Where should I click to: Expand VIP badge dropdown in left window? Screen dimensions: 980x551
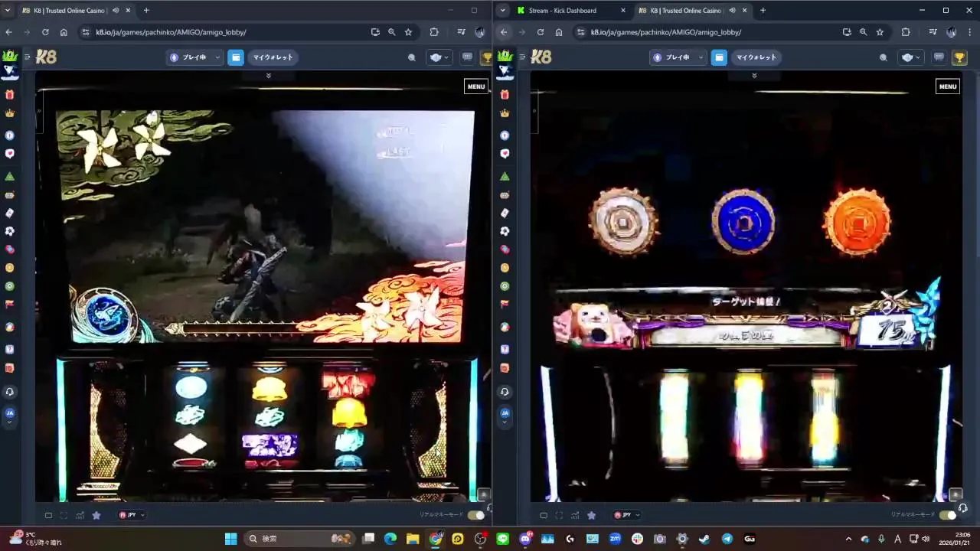click(439, 57)
